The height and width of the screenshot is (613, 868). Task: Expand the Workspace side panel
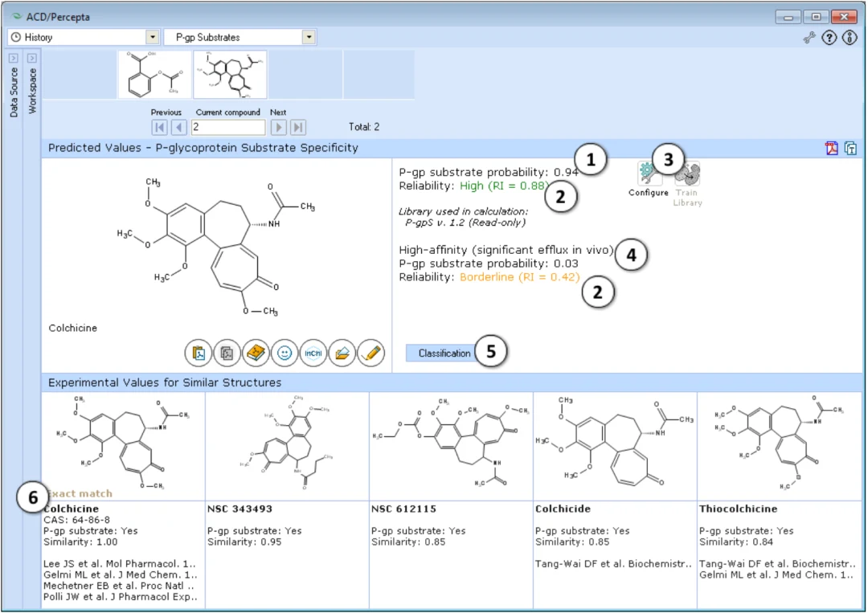pyautogui.click(x=32, y=58)
